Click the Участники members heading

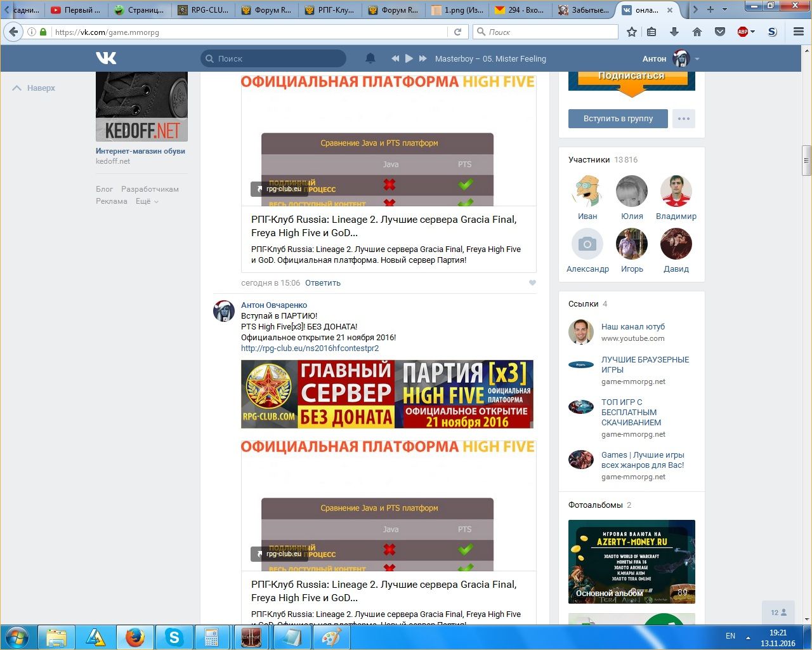(x=589, y=160)
